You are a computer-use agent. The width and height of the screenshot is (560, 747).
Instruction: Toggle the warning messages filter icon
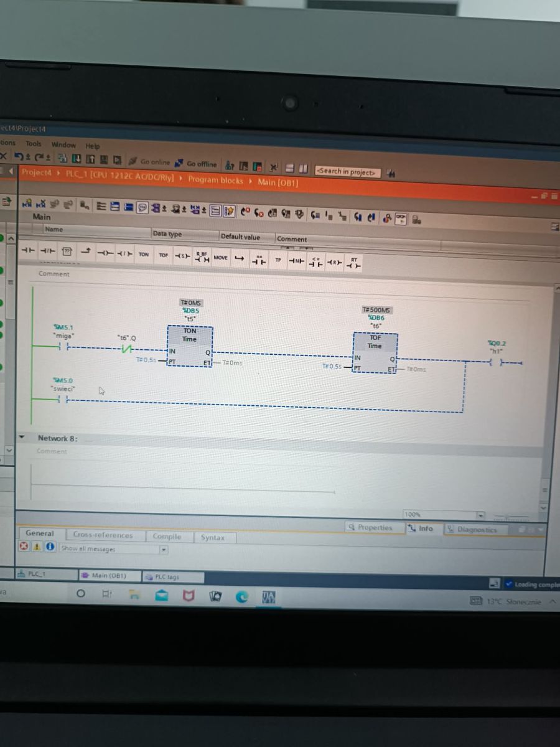pos(37,547)
